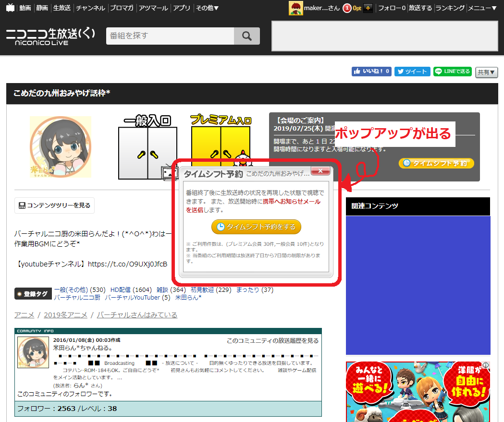Open the 静画 menu item
This screenshot has height=422, width=504.
(x=42, y=8)
